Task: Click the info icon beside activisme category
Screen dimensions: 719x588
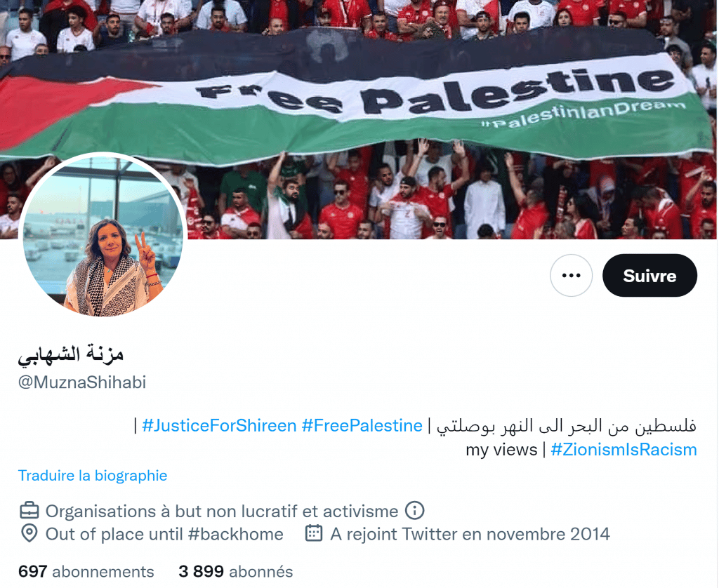Action: coord(414,510)
